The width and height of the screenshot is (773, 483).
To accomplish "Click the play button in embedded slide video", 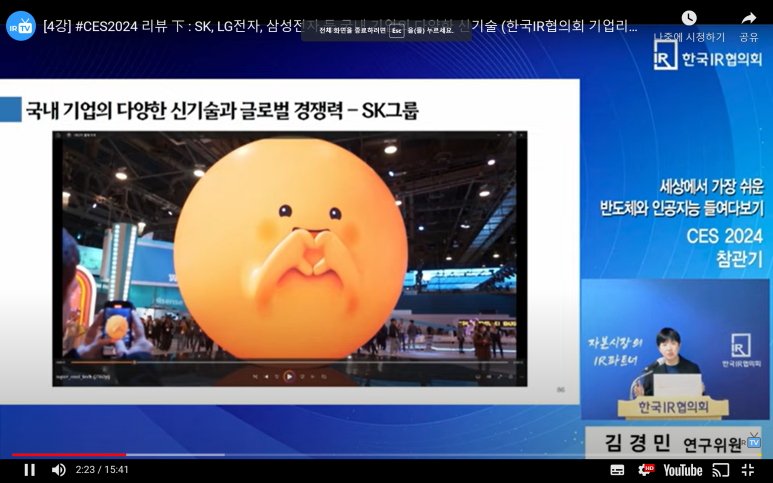I will pos(289,377).
